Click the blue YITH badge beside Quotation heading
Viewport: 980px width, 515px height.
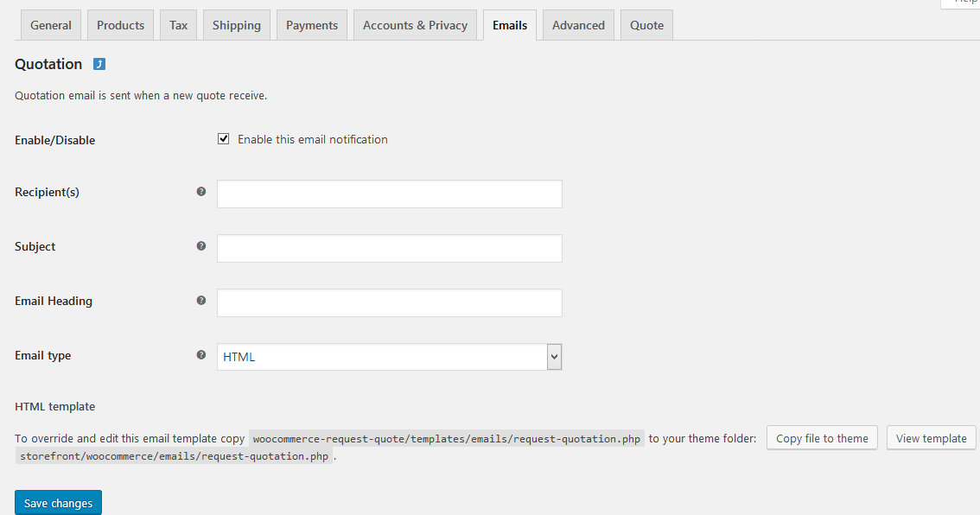click(x=99, y=64)
